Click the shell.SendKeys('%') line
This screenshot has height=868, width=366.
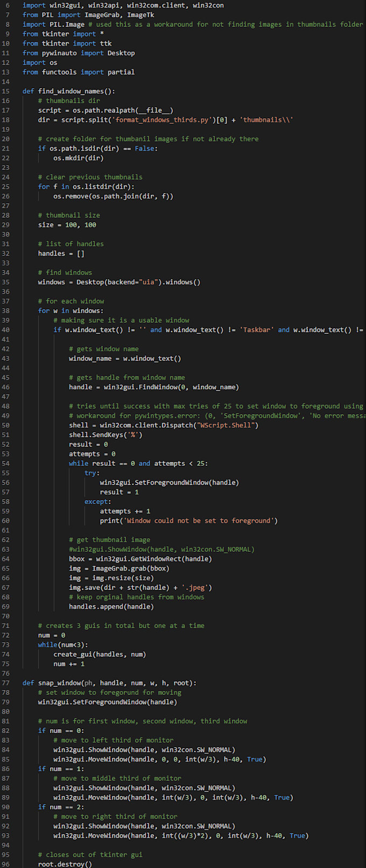(105, 435)
